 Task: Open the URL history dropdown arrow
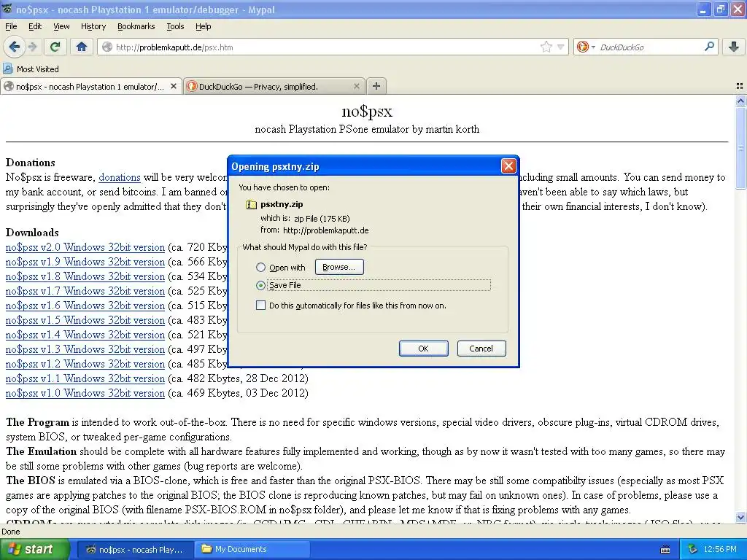coord(561,47)
